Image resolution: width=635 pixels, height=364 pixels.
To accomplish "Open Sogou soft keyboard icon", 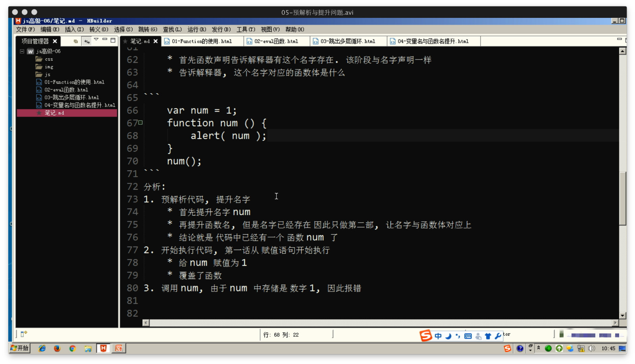I will 468,336.
